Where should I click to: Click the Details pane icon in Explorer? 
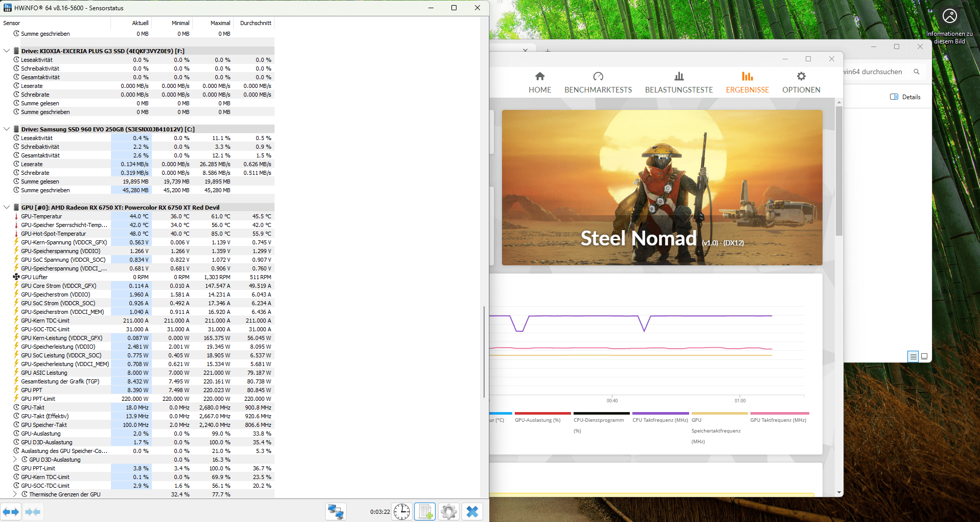(894, 97)
